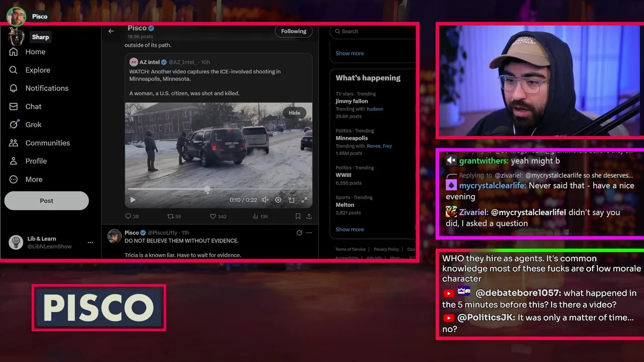Open the Terms of Service footer link
This screenshot has height=362, width=644.
click(x=351, y=249)
